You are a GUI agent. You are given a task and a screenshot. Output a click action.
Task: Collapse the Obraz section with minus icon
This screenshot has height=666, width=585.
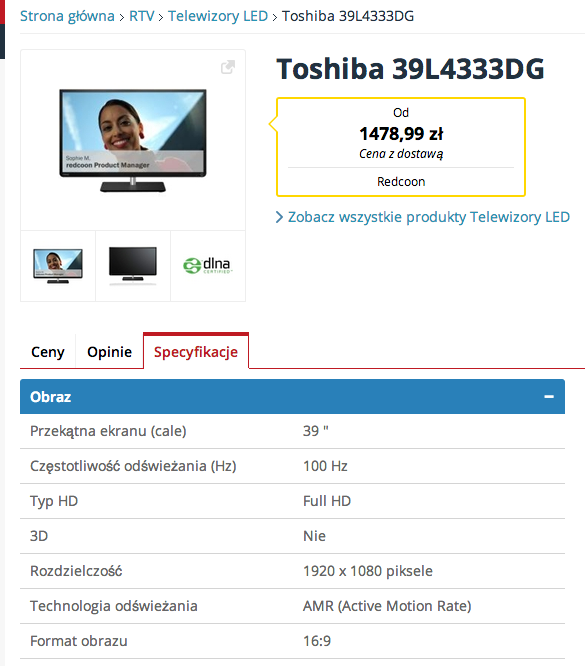click(x=549, y=397)
